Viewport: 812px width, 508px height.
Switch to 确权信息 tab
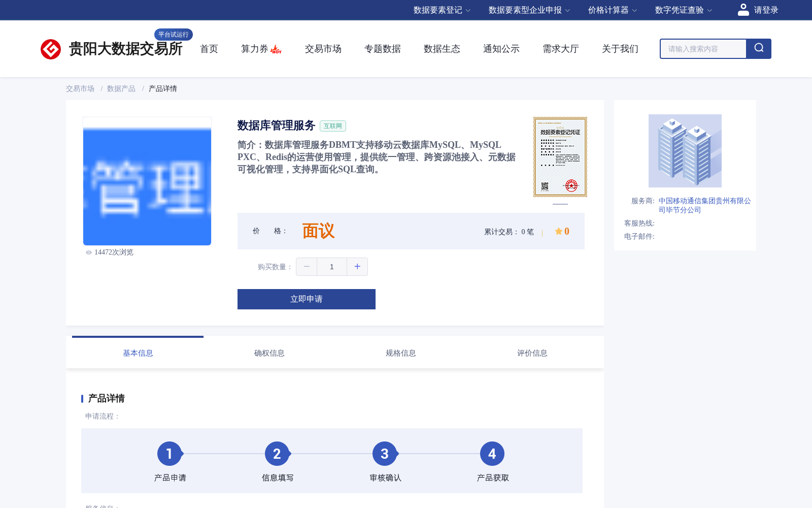click(x=269, y=353)
